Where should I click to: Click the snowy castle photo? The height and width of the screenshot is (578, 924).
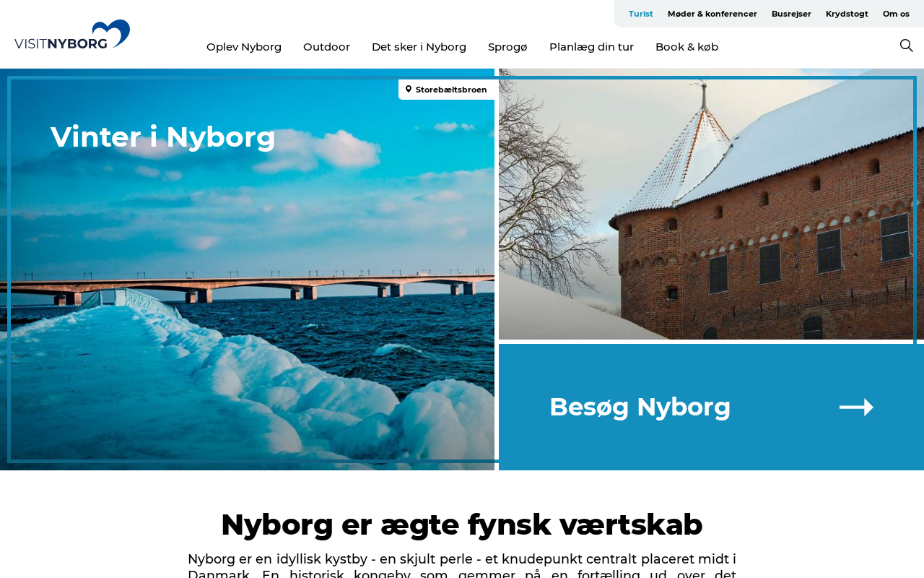tap(711, 204)
